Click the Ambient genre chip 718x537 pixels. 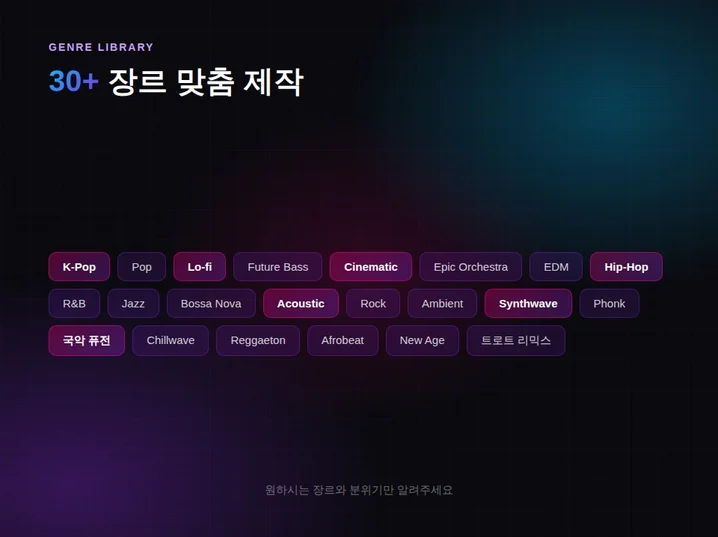(442, 304)
